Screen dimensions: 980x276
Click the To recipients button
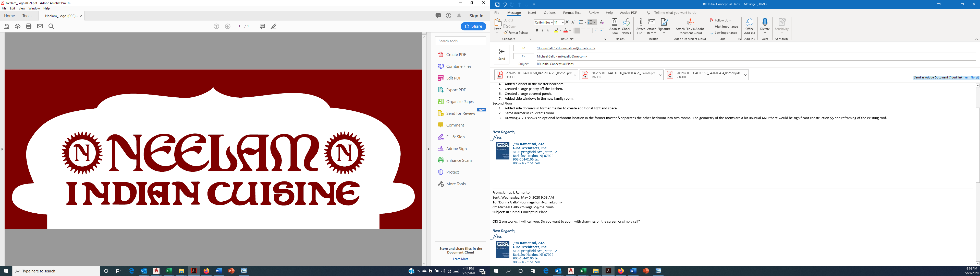(x=523, y=48)
